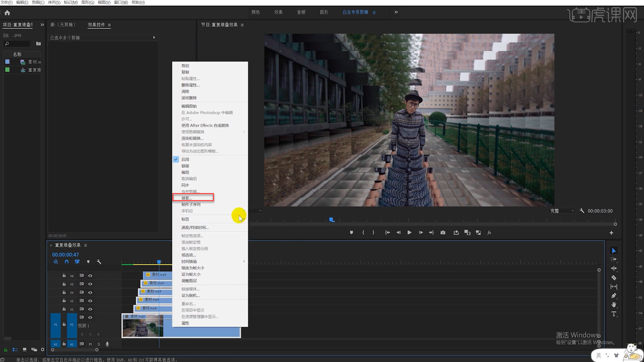Image resolution: width=644 pixels, height=362 pixels.
Task: Click the Home icon at top left
Action: (7, 13)
